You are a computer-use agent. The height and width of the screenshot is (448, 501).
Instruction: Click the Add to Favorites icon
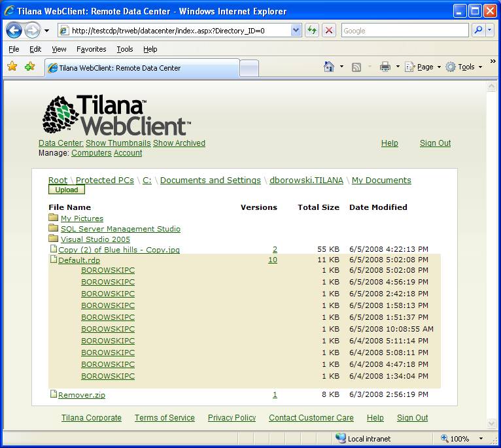coord(29,67)
